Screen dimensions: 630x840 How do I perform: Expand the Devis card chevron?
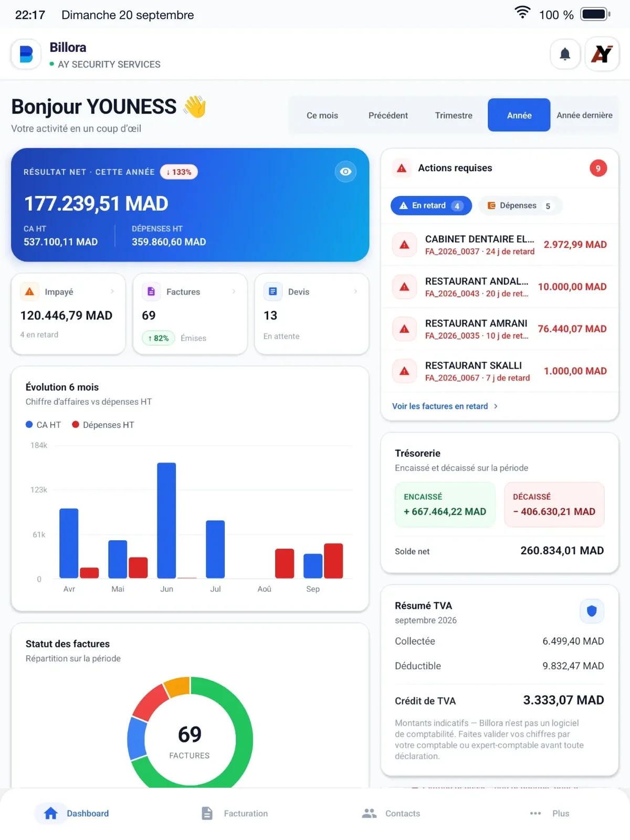pyautogui.click(x=355, y=291)
